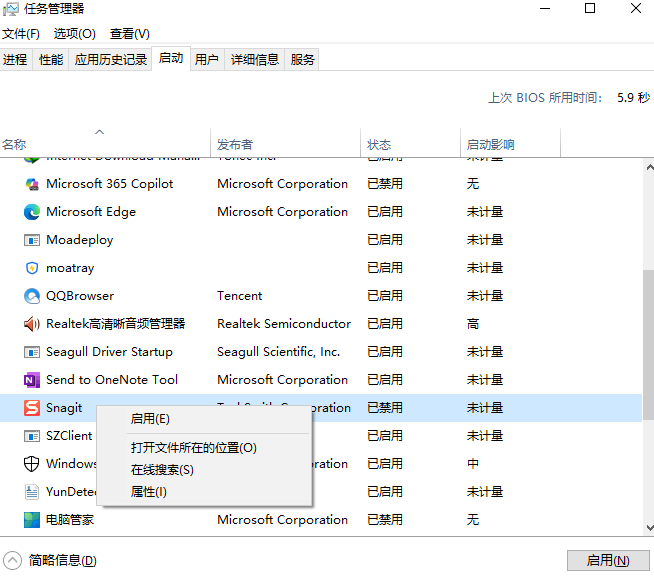
Task: Choose 启用(E) in the context menu
Action: [206, 419]
